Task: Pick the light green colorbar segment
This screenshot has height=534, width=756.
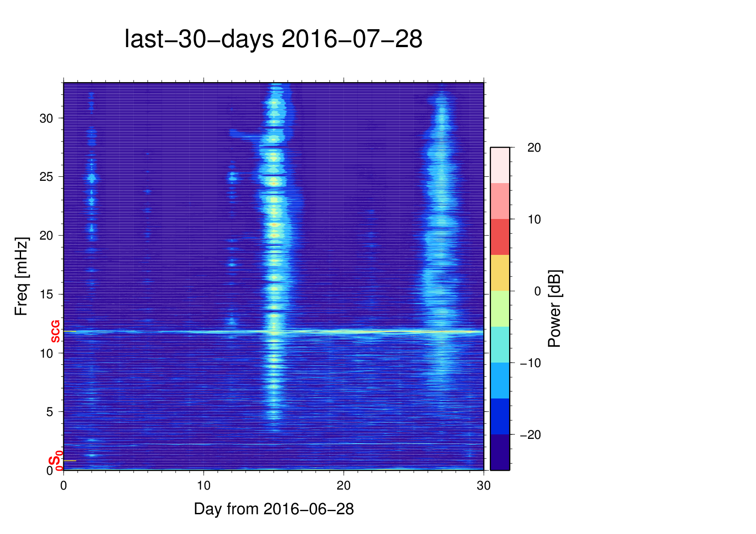Action: click(x=500, y=309)
